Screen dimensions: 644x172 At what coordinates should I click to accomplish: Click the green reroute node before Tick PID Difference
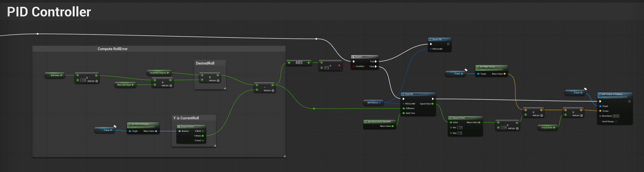pyautogui.click(x=314, y=109)
